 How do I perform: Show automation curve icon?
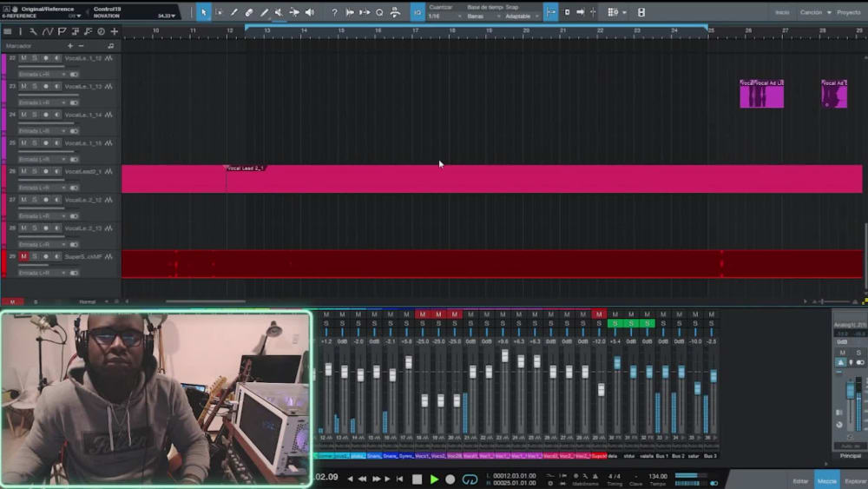(x=48, y=31)
